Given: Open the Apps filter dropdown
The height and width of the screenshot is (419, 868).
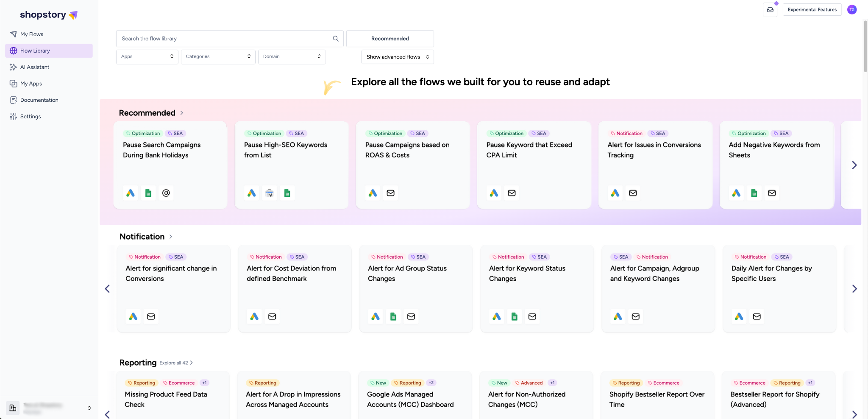Looking at the screenshot, I should click(147, 57).
